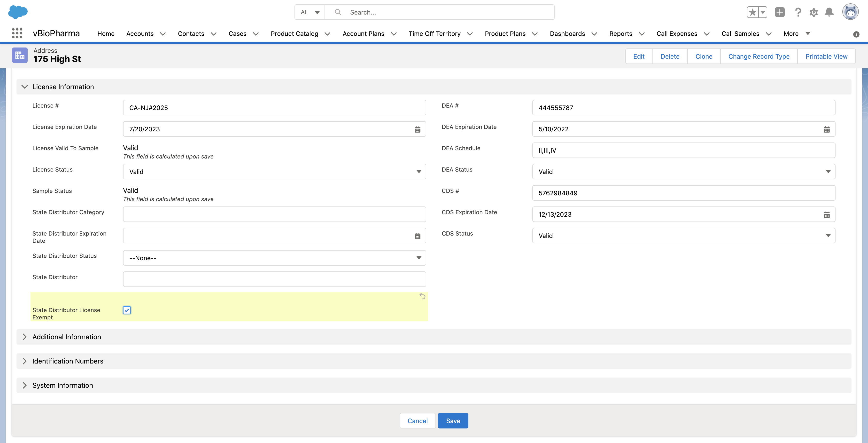Click the notifications bell icon
This screenshot has width=868, height=443.
pos(829,12)
